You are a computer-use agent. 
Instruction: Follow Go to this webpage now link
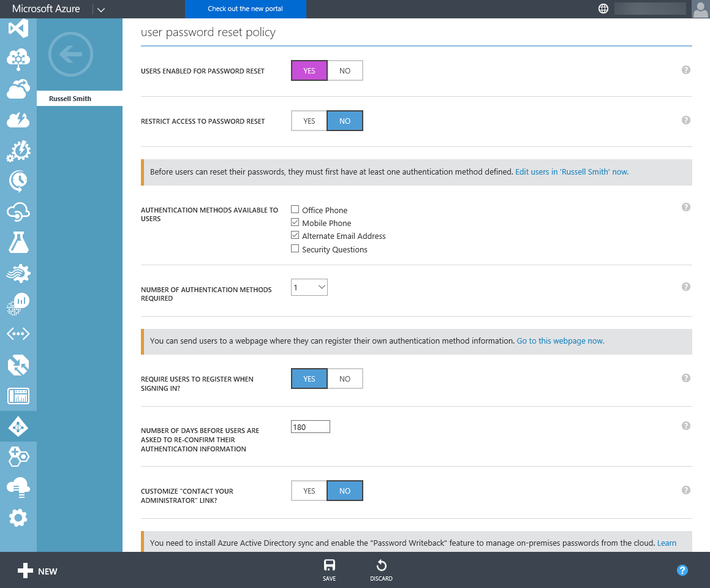pos(561,341)
